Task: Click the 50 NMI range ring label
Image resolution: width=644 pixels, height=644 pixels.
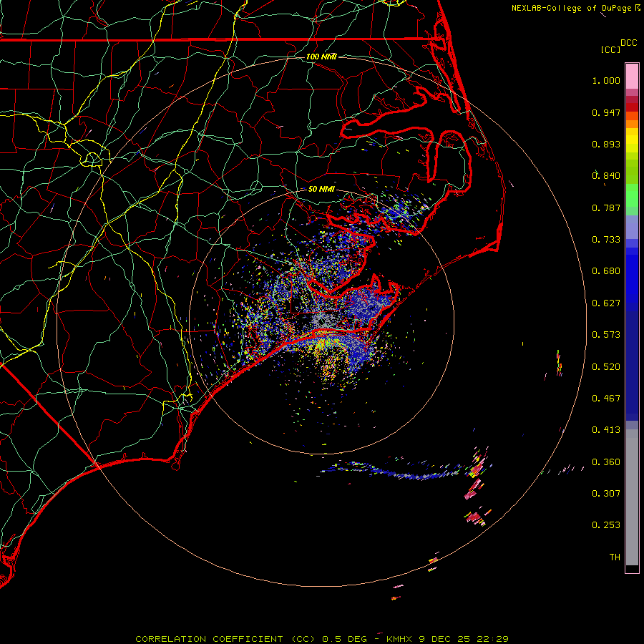Action: [x=321, y=190]
